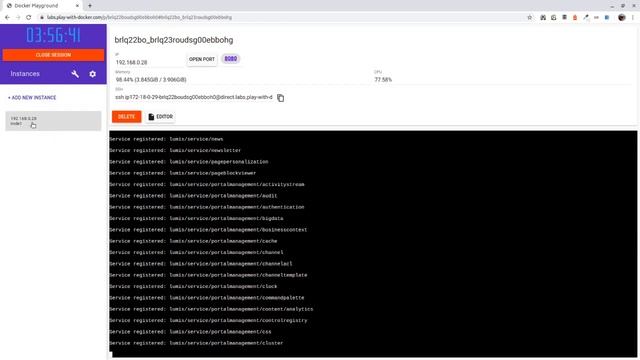Click + ADD NEW INSTANCE

tap(32, 98)
